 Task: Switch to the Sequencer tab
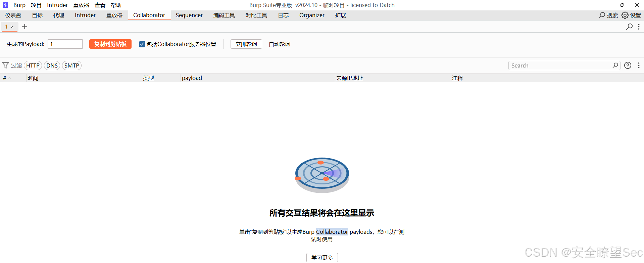(189, 15)
